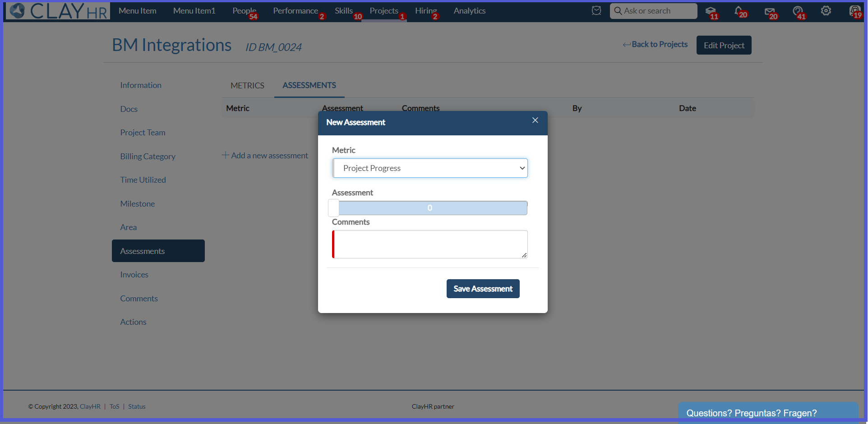Open the help icon with badge 41
Image resolution: width=868 pixels, height=424 pixels.
coord(798,11)
